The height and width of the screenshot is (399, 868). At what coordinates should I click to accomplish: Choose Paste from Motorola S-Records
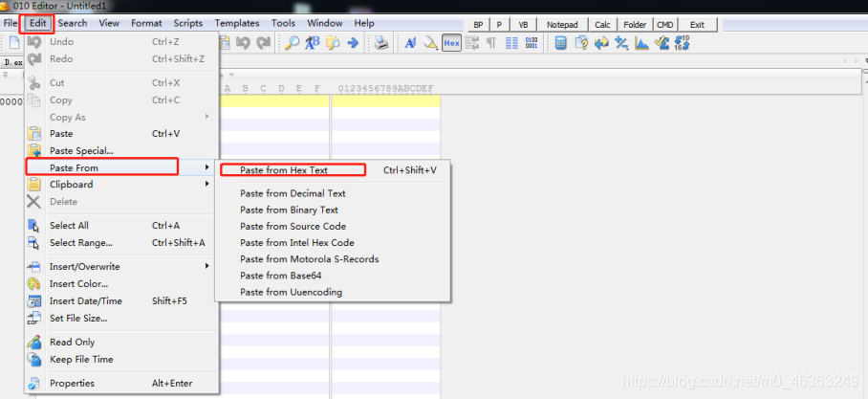point(334,258)
